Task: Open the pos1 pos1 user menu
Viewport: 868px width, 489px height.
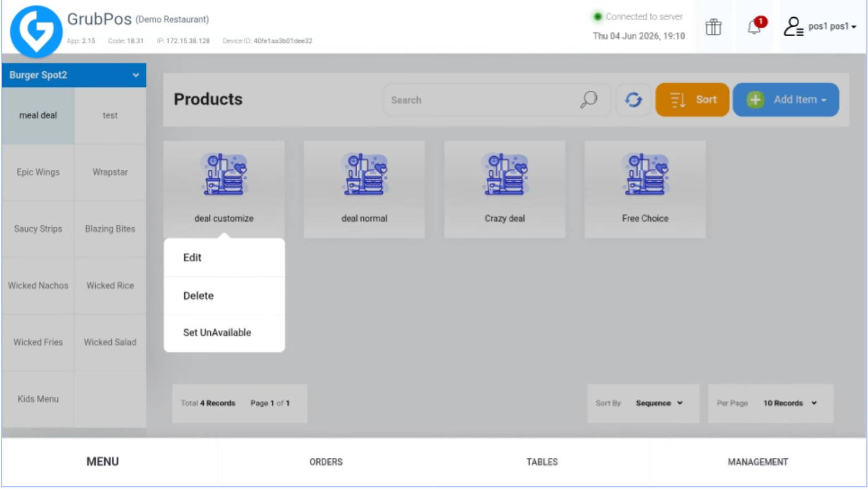Action: [832, 26]
